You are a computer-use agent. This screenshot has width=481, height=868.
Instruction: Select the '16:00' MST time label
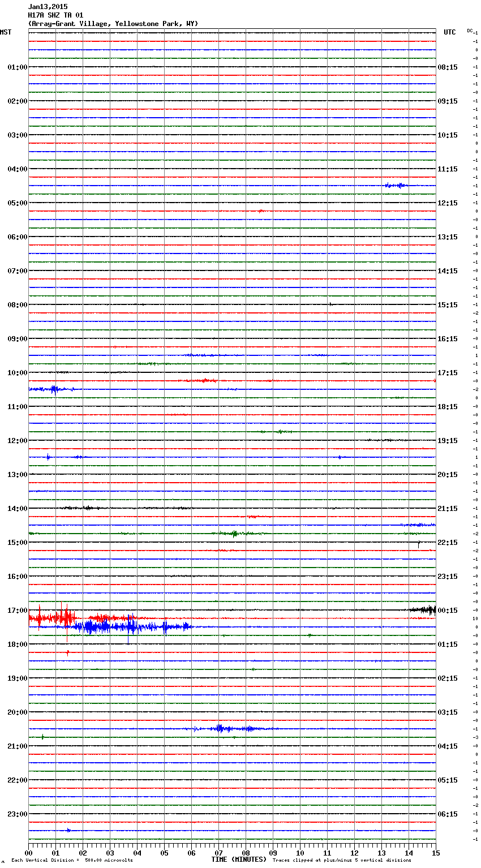click(x=18, y=577)
